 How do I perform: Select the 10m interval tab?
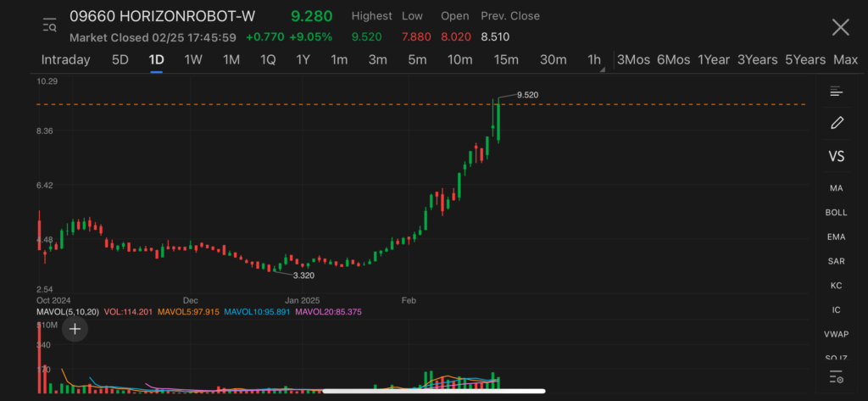460,60
